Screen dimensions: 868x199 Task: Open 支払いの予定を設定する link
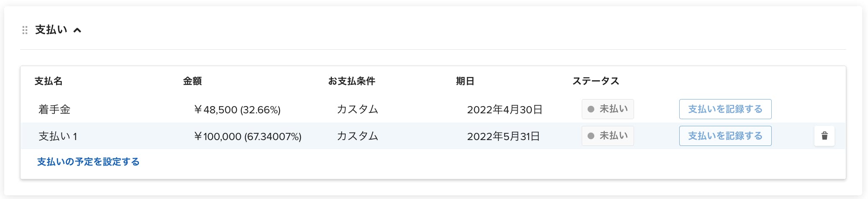tap(88, 162)
